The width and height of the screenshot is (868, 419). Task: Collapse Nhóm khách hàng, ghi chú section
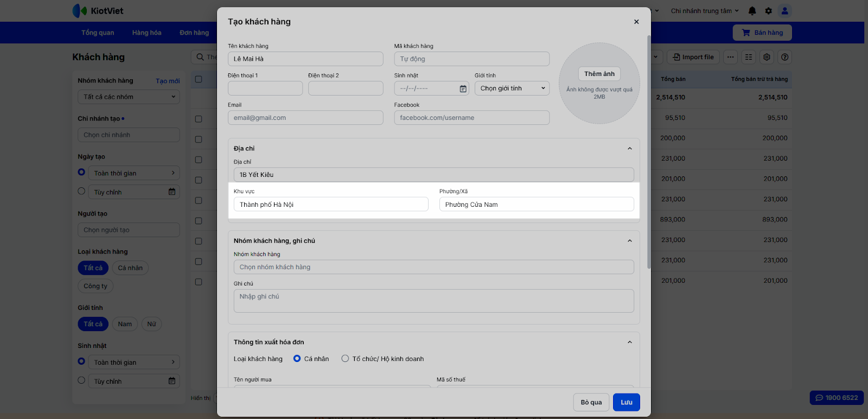(629, 241)
